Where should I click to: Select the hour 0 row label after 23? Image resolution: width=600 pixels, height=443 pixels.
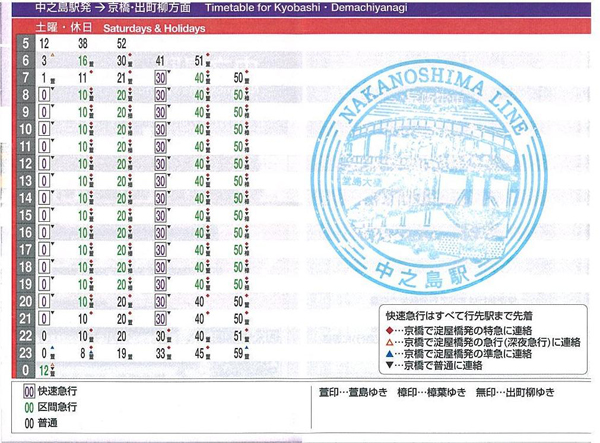25,370
